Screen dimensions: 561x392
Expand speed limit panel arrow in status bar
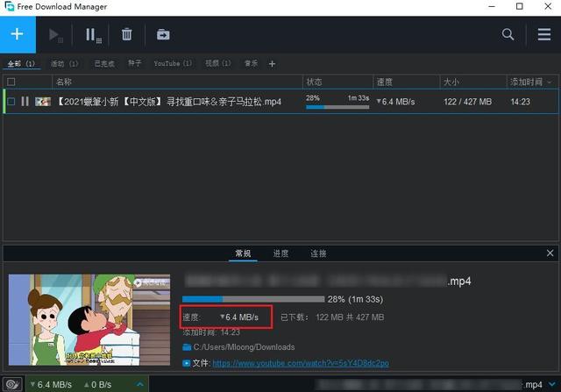(140, 384)
